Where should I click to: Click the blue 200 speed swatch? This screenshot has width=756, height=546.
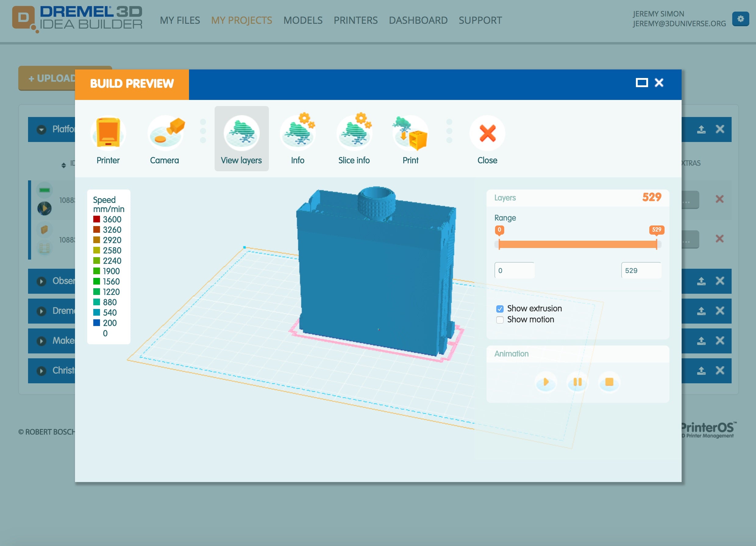[x=97, y=323]
